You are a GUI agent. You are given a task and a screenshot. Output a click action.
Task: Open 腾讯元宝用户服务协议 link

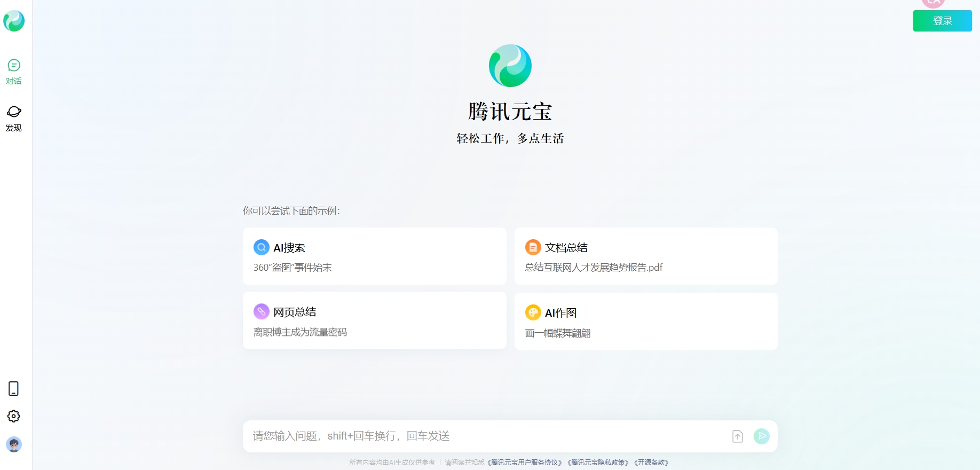(x=525, y=463)
